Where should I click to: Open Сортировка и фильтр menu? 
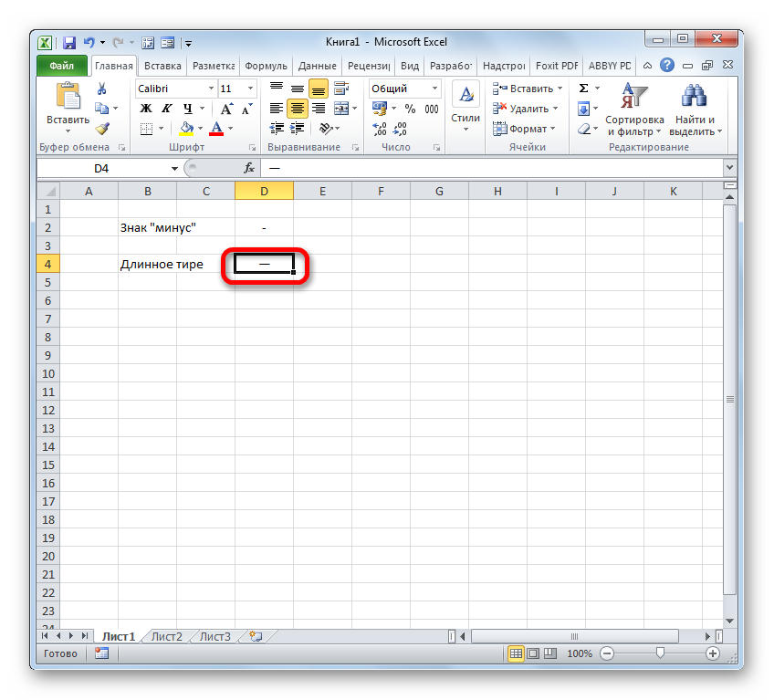click(x=634, y=110)
